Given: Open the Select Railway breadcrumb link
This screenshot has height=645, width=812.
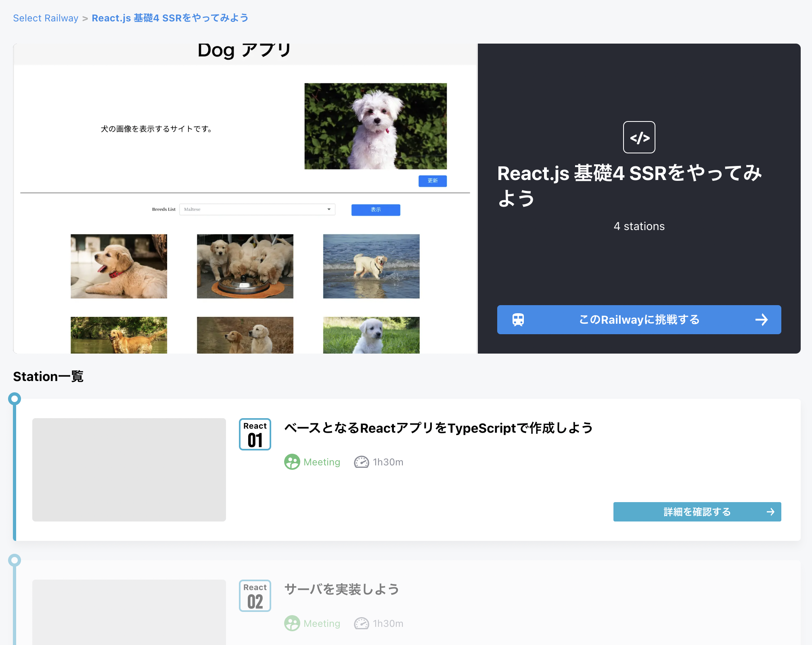Looking at the screenshot, I should coord(46,18).
